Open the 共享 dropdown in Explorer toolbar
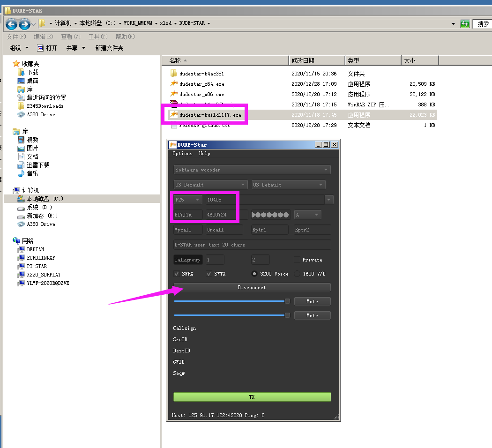492x448 pixels. point(75,48)
